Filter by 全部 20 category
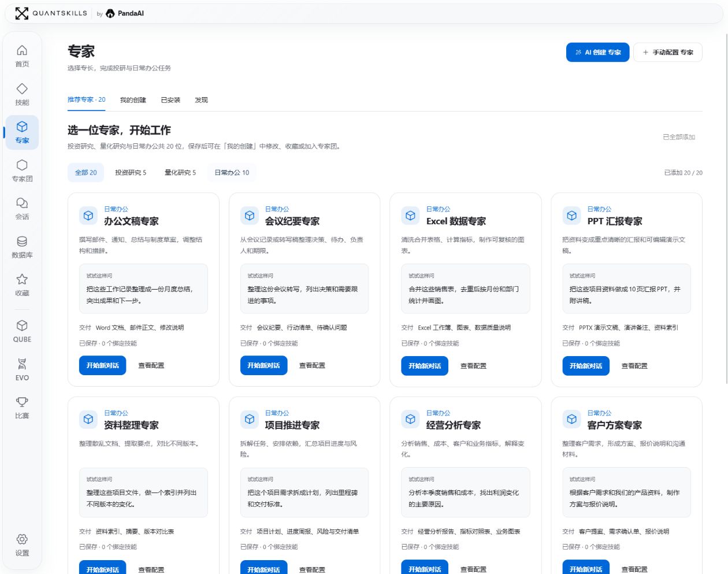This screenshot has width=728, height=574. (86, 172)
